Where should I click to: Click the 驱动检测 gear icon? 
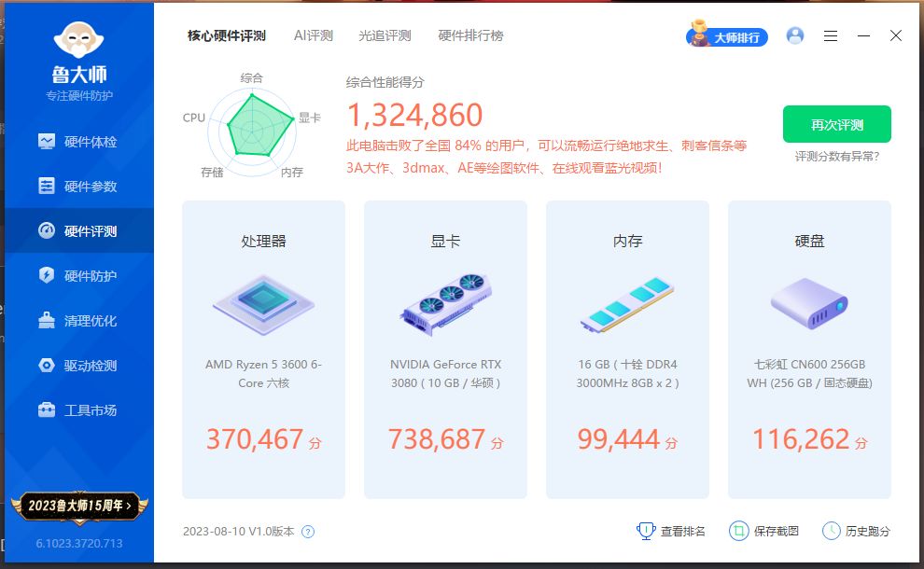47,366
